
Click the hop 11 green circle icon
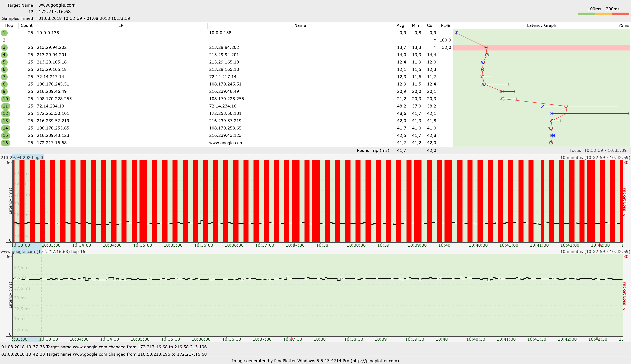point(5,106)
